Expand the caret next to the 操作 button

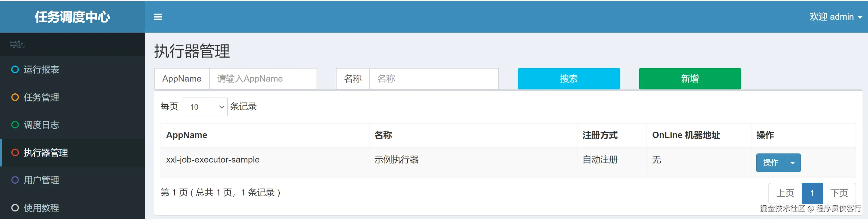pyautogui.click(x=793, y=163)
